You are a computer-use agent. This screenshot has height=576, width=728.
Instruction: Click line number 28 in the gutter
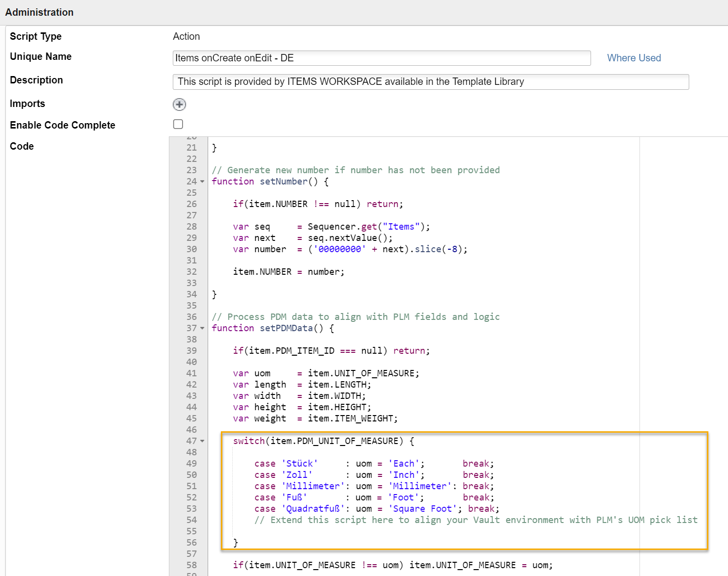point(191,226)
